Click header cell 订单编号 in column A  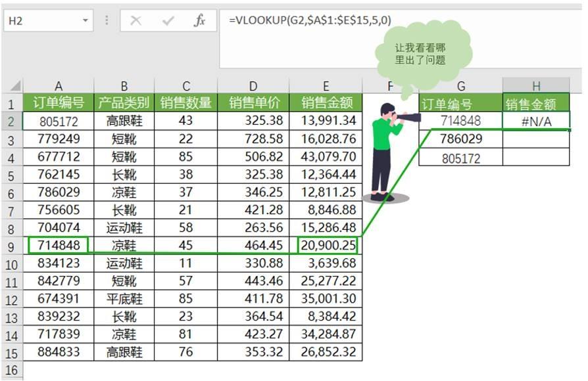59,102
